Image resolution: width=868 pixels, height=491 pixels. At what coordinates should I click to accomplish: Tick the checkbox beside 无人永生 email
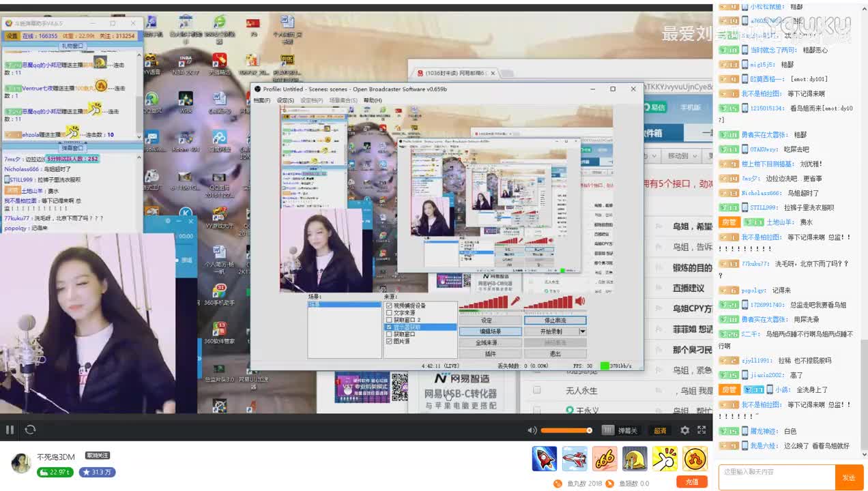coord(536,390)
